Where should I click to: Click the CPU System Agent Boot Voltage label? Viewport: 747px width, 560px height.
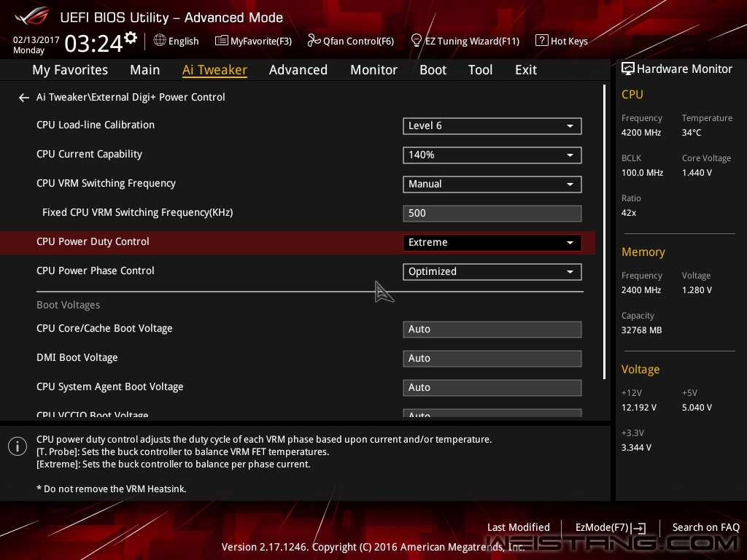click(x=109, y=386)
